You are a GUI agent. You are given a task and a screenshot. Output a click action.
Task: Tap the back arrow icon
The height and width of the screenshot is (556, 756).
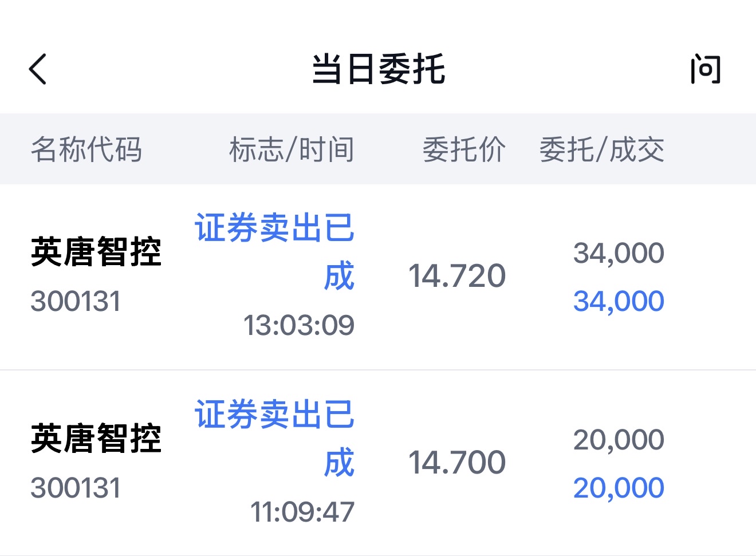tap(38, 69)
